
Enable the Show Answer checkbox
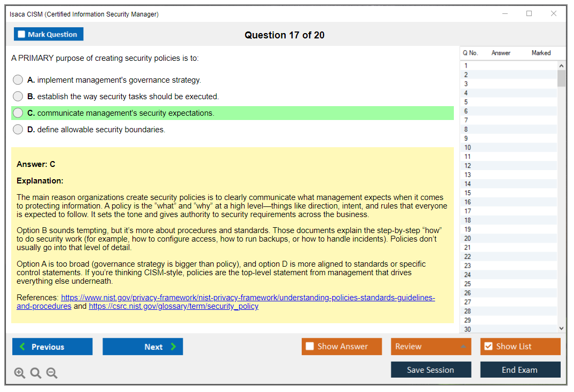pyautogui.click(x=310, y=347)
